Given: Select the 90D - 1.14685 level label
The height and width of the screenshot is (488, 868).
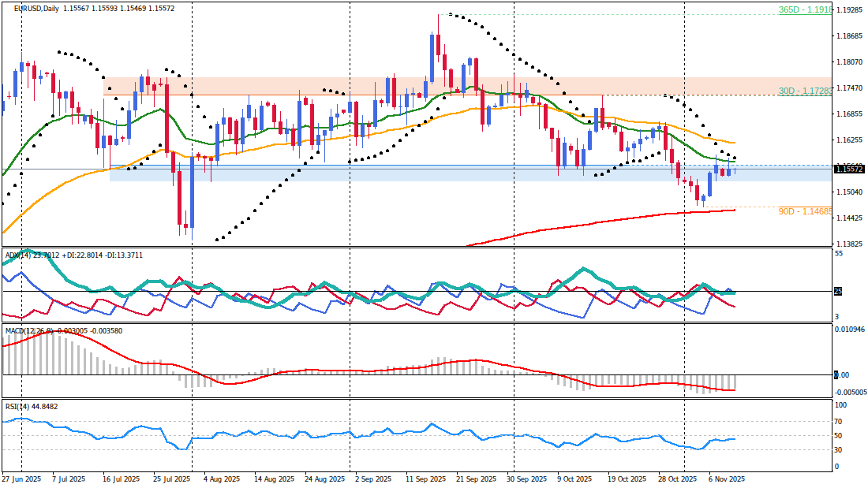Looking at the screenshot, I should click(x=805, y=211).
